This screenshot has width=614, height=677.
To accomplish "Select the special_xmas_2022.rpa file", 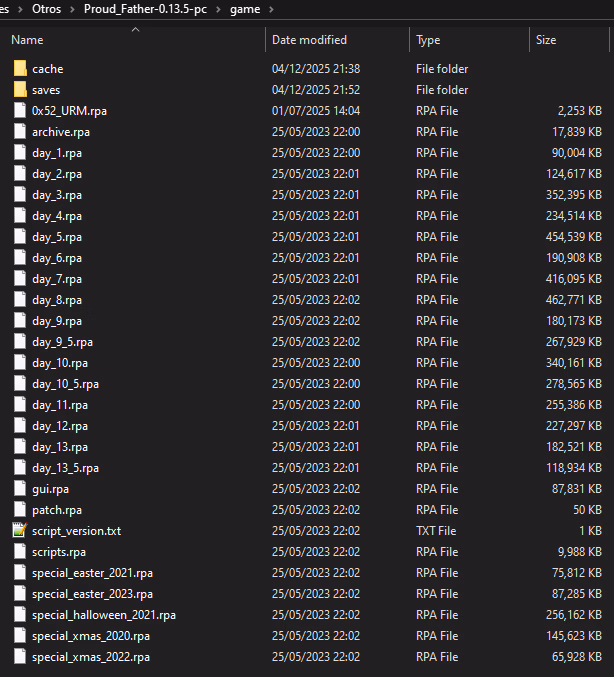I will [x=91, y=657].
